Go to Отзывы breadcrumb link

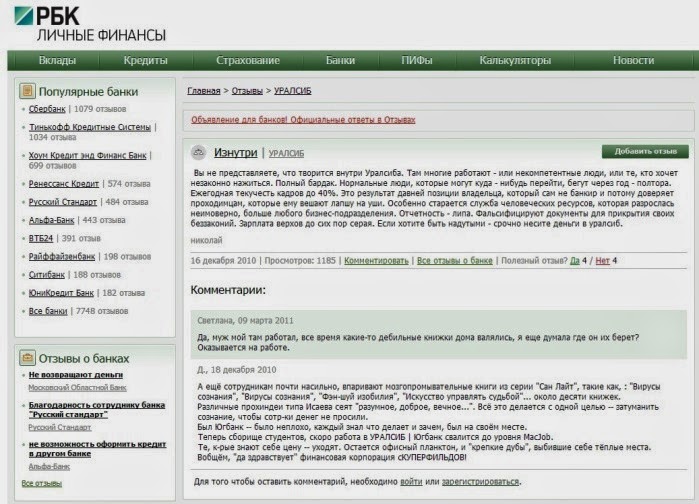coord(247,91)
